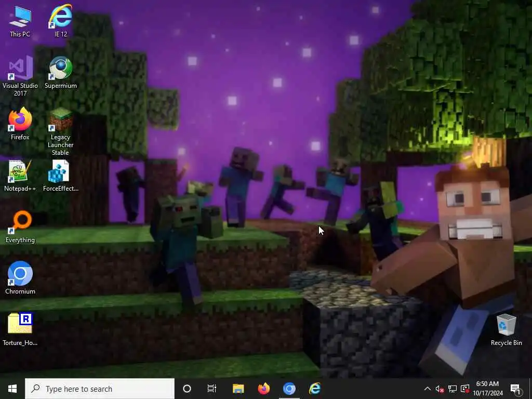Open the clock showing 6:50 AM
The image size is (532, 399).
coord(488,389)
